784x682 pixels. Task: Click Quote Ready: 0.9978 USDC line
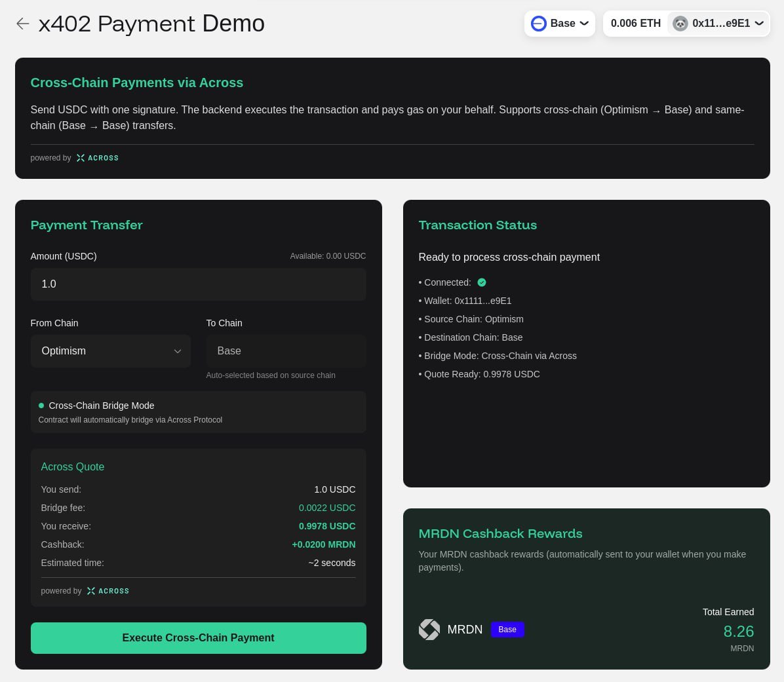click(479, 374)
